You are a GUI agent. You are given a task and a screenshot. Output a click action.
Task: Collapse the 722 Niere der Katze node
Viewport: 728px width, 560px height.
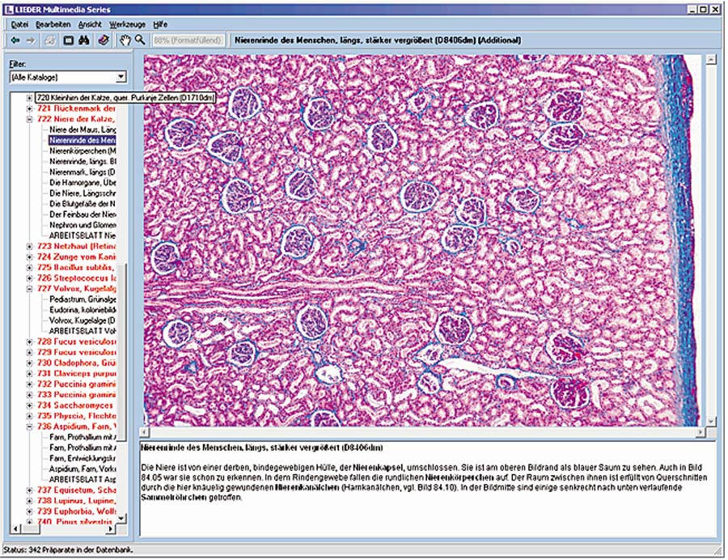[x=30, y=119]
